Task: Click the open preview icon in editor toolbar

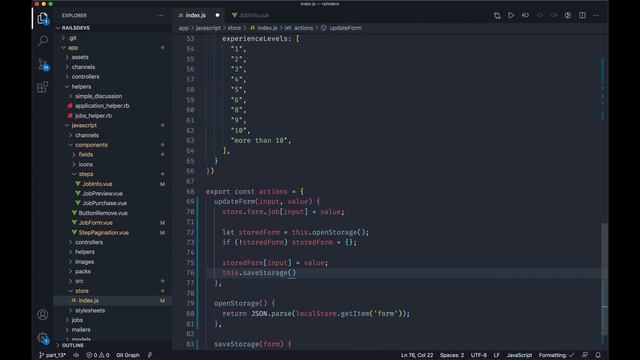Action: [568, 16]
